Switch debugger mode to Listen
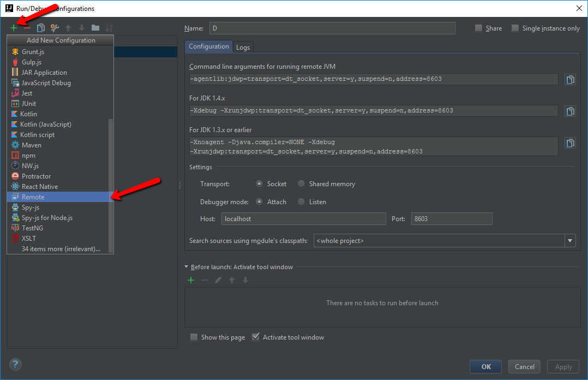This screenshot has width=588, height=380. [x=301, y=201]
